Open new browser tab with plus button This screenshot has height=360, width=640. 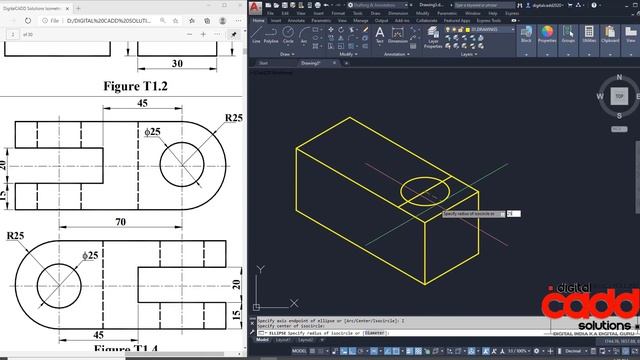coord(78,8)
